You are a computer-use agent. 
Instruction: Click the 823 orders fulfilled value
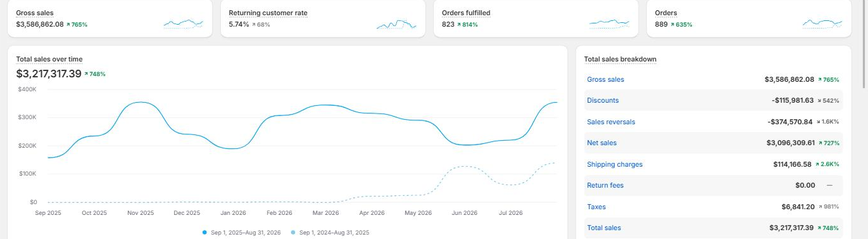(x=448, y=25)
